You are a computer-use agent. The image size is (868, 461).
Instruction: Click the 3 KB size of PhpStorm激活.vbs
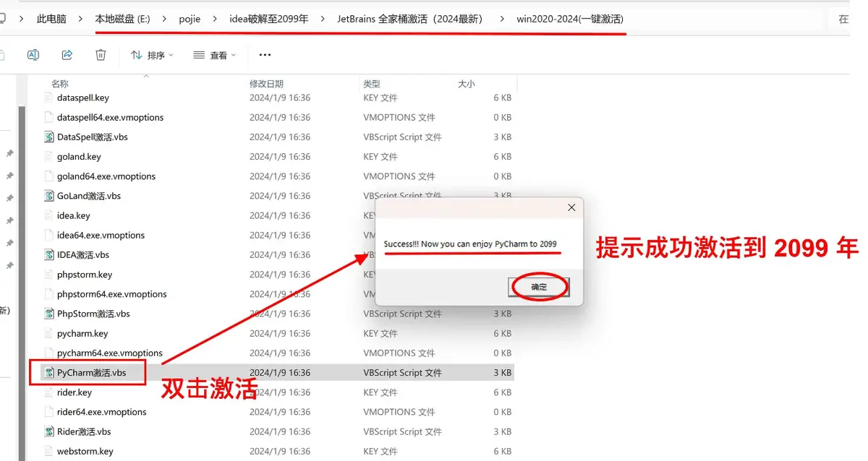[503, 314]
